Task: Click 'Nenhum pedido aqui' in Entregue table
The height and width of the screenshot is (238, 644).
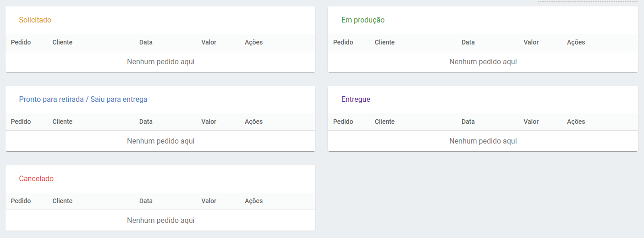Action: pyautogui.click(x=483, y=141)
